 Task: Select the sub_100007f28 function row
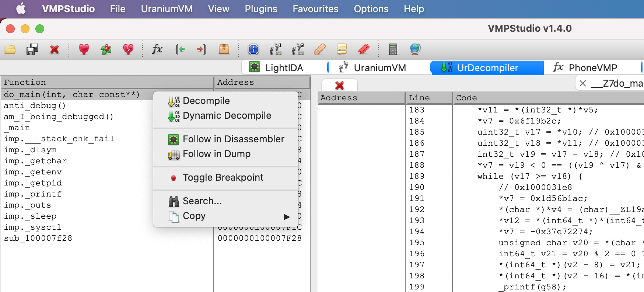tap(38, 238)
